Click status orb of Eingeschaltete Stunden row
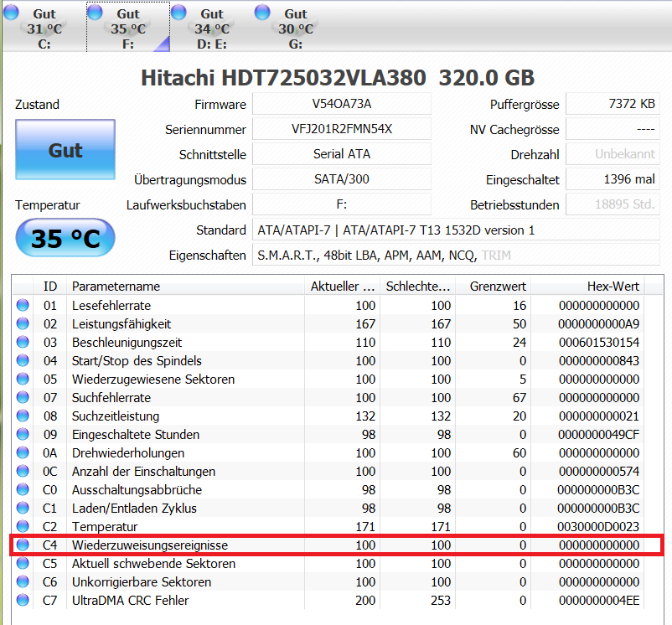This screenshot has width=672, height=625. click(23, 434)
